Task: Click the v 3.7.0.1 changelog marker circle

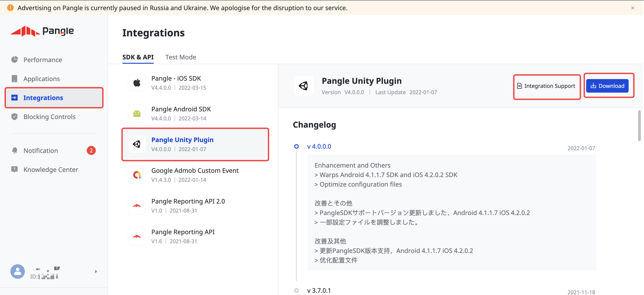Action: point(296,290)
